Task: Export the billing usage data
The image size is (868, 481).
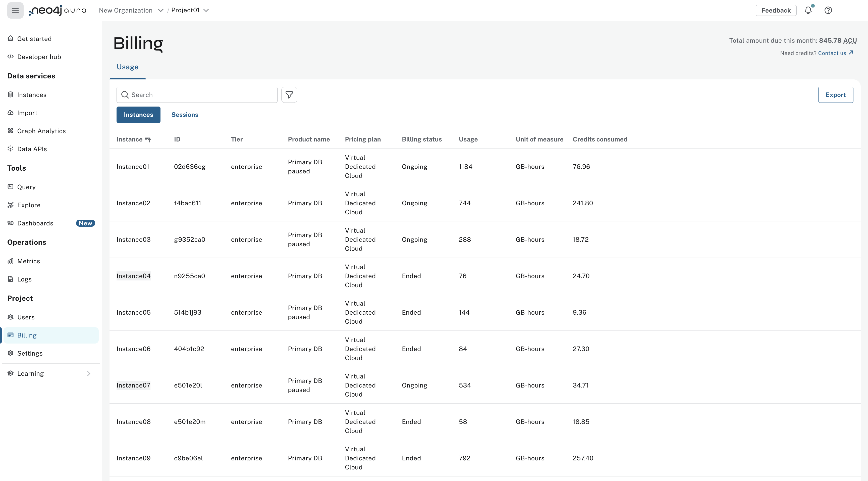Action: pyautogui.click(x=835, y=95)
